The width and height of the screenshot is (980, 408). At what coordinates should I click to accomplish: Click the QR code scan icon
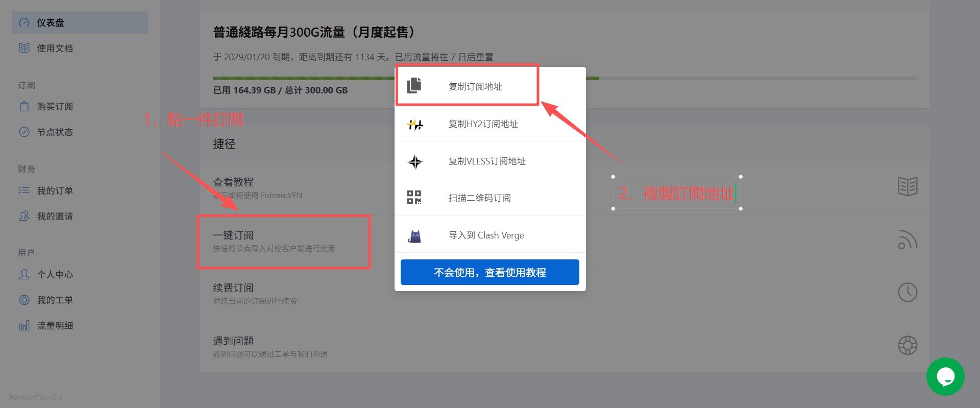tap(414, 198)
